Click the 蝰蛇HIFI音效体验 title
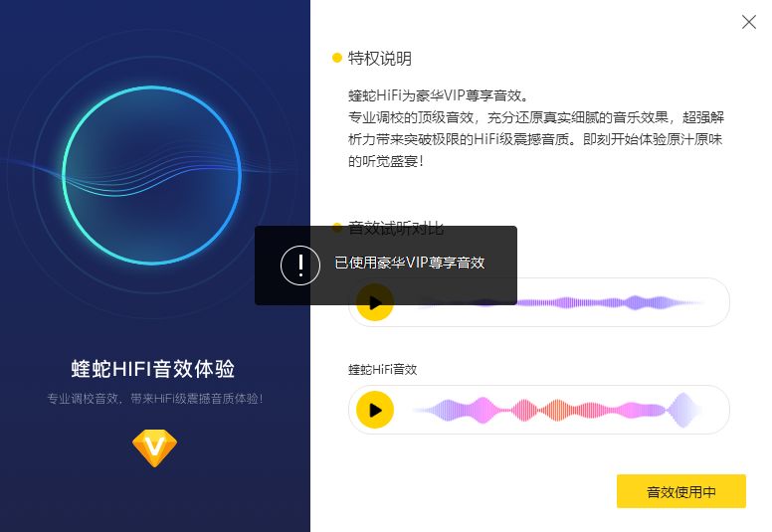This screenshot has height=532, width=772. 152,369
